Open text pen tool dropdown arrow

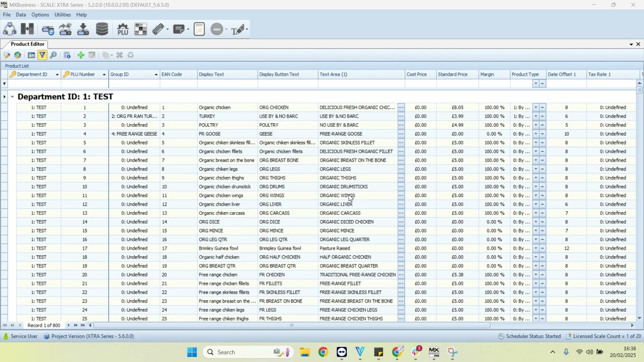pos(247,30)
